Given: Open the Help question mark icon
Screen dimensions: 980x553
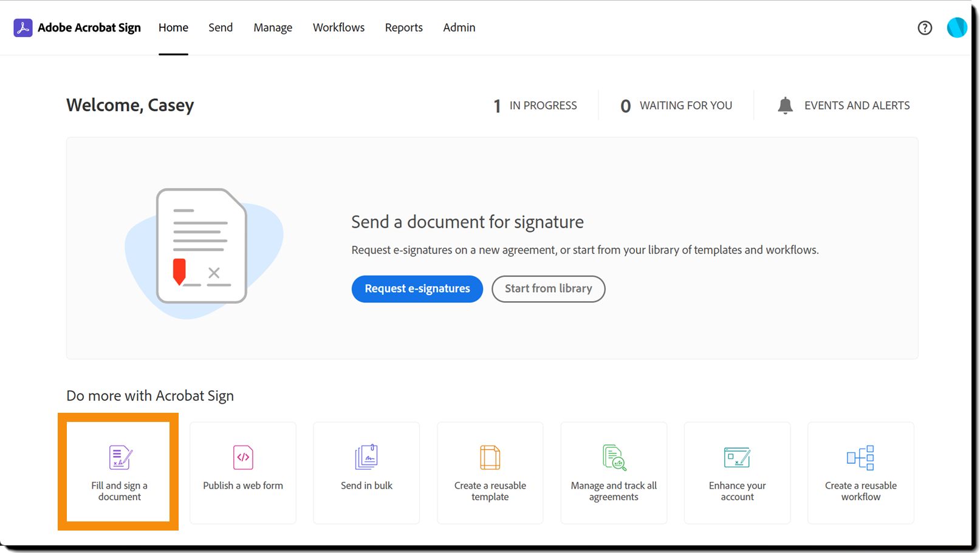Looking at the screenshot, I should [925, 28].
